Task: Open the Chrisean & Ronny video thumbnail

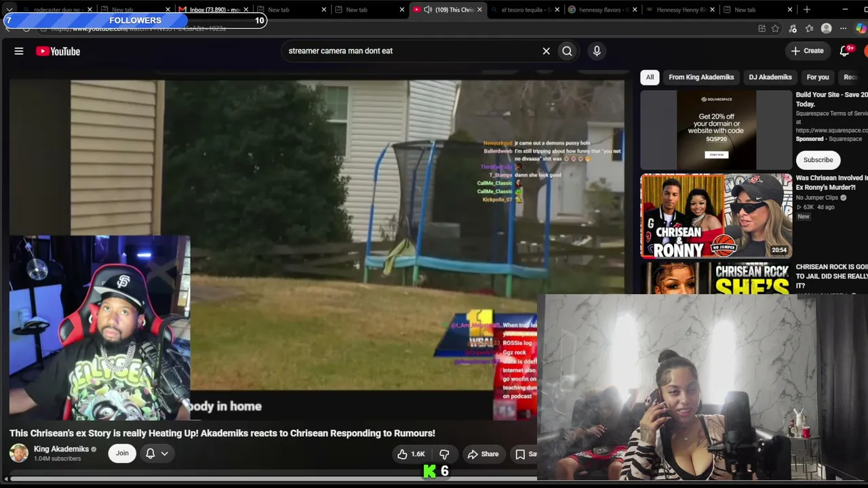Action: pos(716,216)
